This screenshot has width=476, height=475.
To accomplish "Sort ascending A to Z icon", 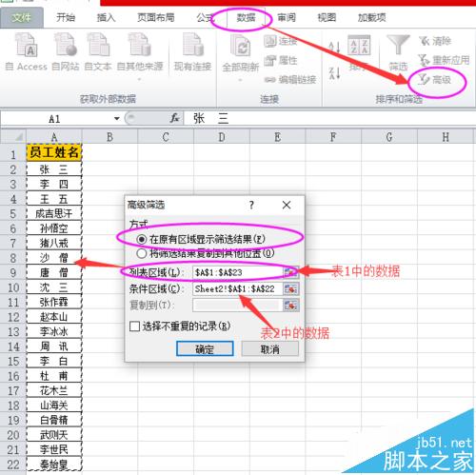I will click(x=334, y=48).
